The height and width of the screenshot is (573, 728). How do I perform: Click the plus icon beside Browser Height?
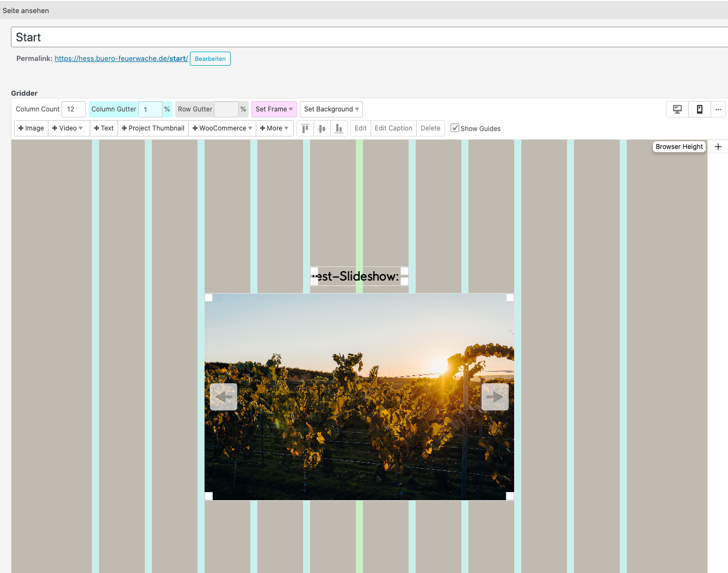718,147
